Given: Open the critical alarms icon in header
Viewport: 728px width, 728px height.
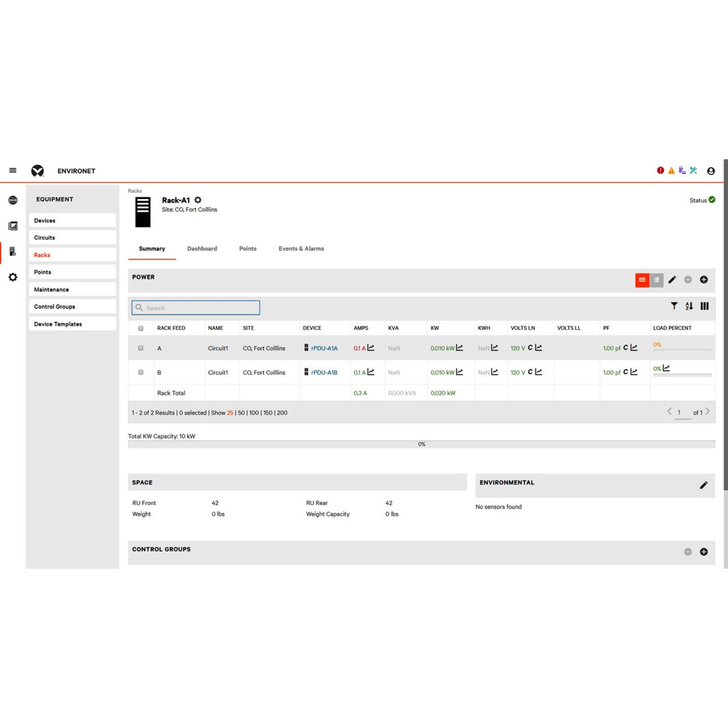Looking at the screenshot, I should click(x=660, y=170).
